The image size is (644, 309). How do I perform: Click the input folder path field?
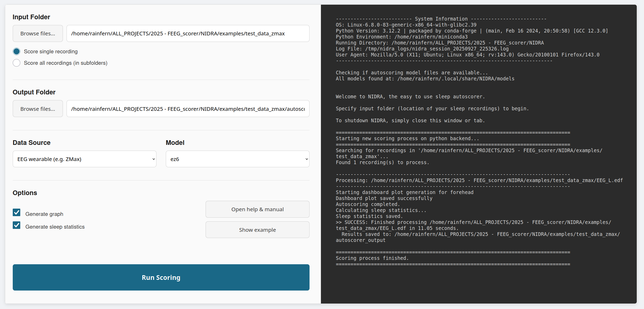[188, 34]
